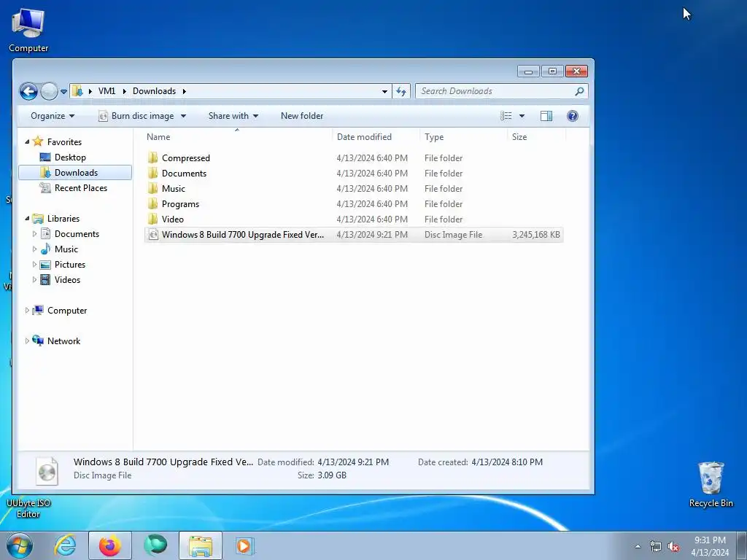The width and height of the screenshot is (747, 560).
Task: Open the Computer desktop icon
Action: coord(28,29)
